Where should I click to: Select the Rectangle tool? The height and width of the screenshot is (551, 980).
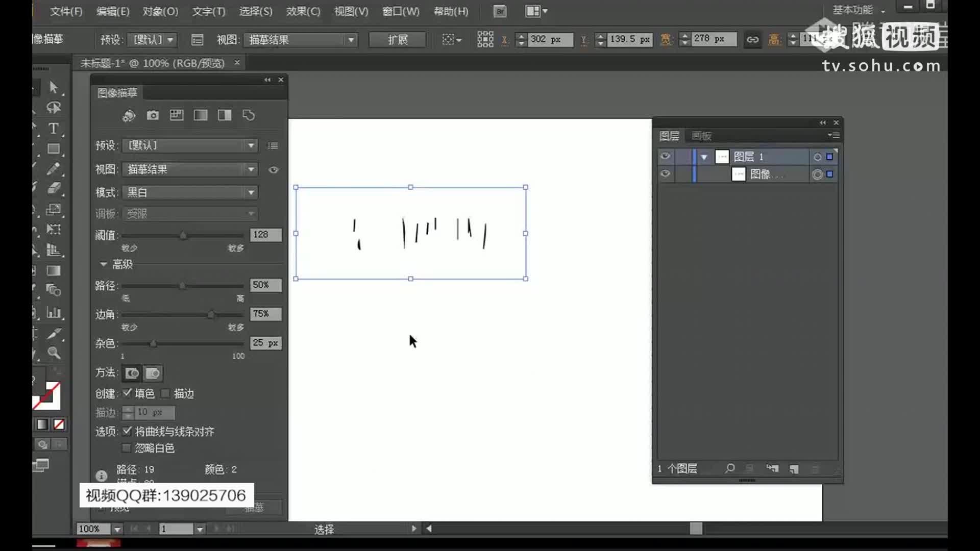[x=53, y=149]
